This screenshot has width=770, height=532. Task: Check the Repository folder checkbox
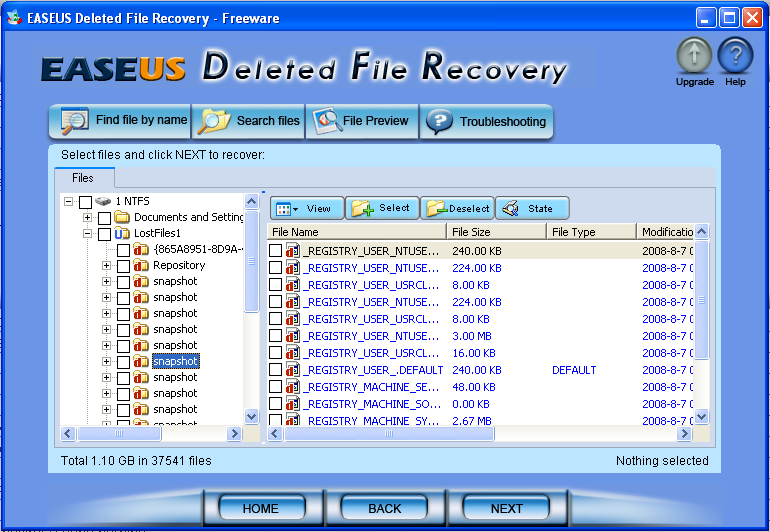pyautogui.click(x=123, y=266)
